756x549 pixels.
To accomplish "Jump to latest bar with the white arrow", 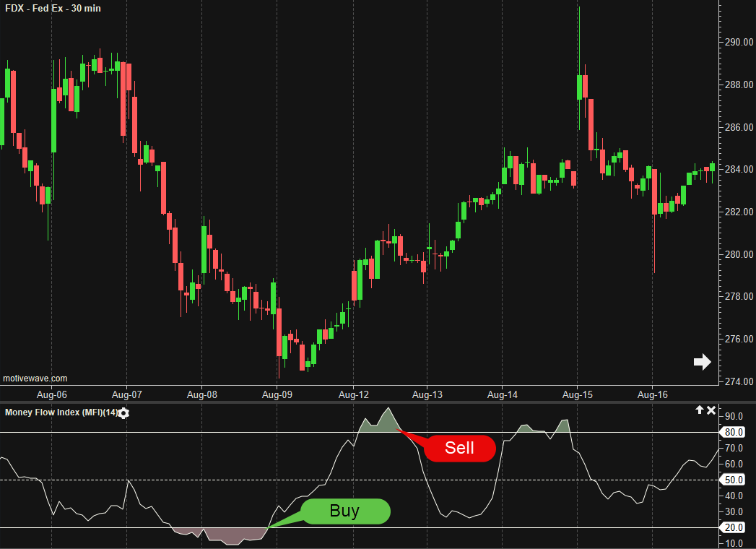I will (x=702, y=362).
